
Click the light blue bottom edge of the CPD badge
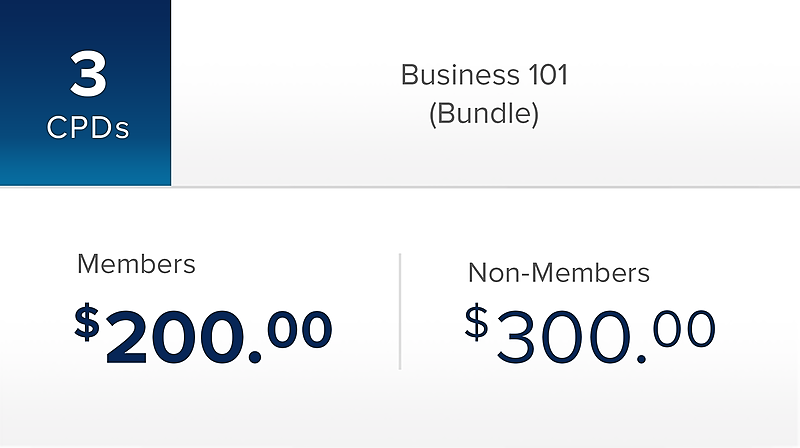[x=85, y=178]
